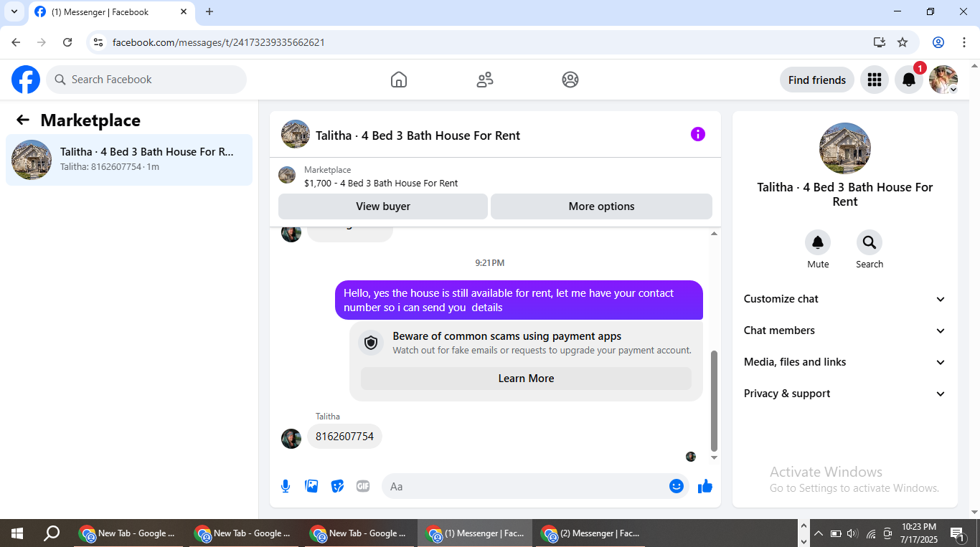View site information icon in address bar

click(x=99, y=42)
